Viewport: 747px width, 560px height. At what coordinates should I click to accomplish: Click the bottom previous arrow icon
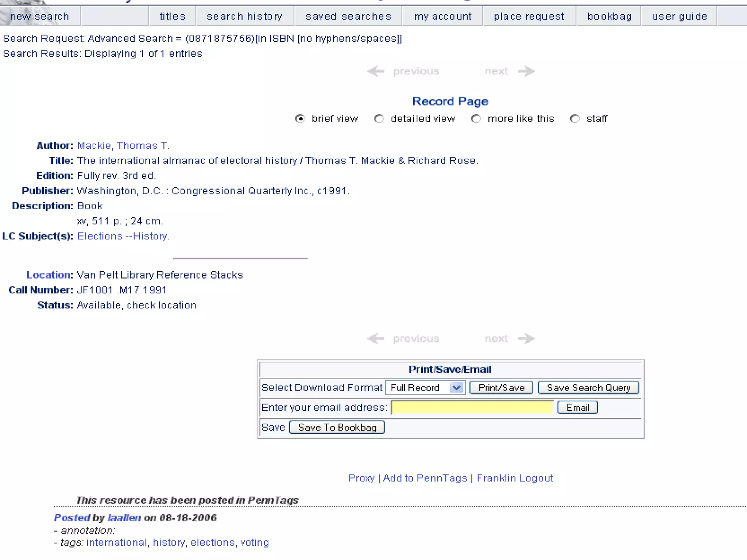(x=376, y=339)
